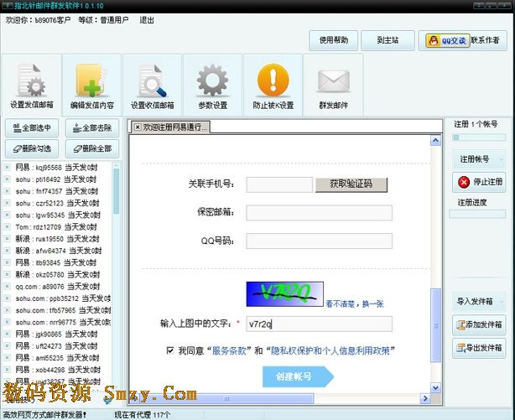Toggle checkbox for Tom rdz12709 account
Viewport: 515px width, 420px height.
pyautogui.click(x=7, y=227)
